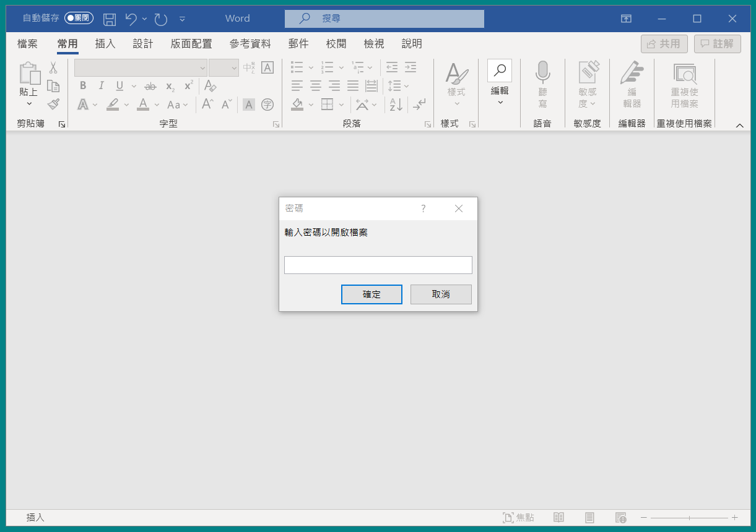Click the Sort A-Z icon
Screen dimensions: 756x532
coord(396,105)
